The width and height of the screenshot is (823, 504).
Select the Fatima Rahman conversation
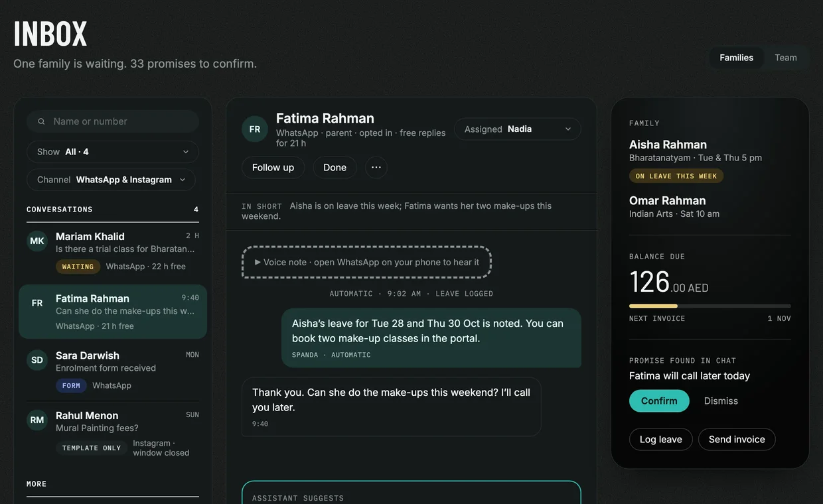pos(113,312)
